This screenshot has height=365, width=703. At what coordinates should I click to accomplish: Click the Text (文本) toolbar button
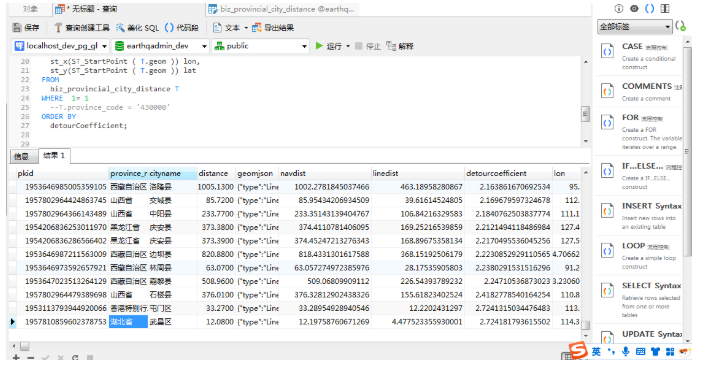(x=227, y=28)
